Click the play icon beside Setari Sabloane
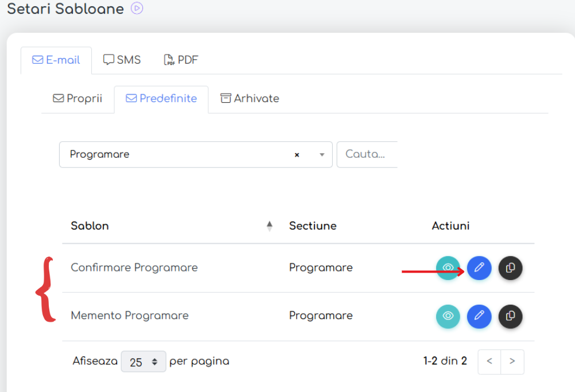 click(x=137, y=9)
